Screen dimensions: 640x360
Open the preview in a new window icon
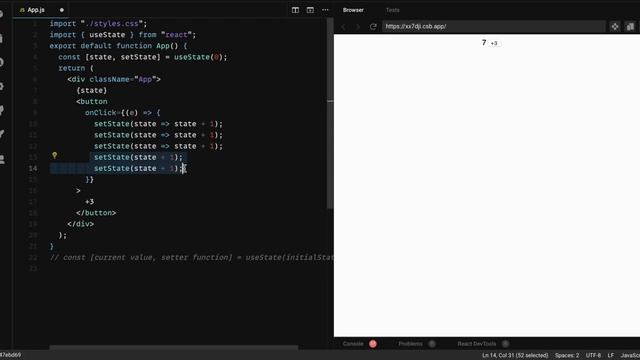coord(615,27)
